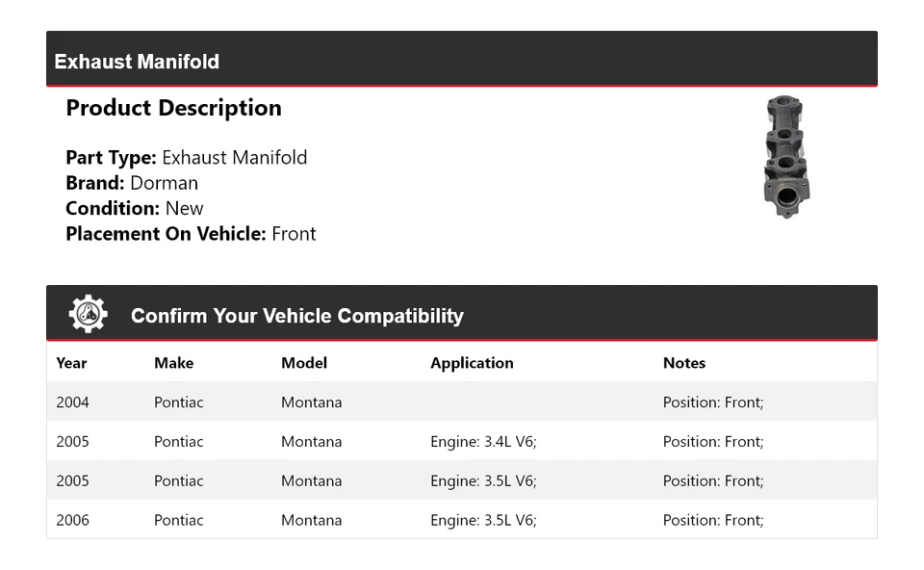Click Montana model in the 2006 row
Screen dimensions: 924x570
point(311,520)
